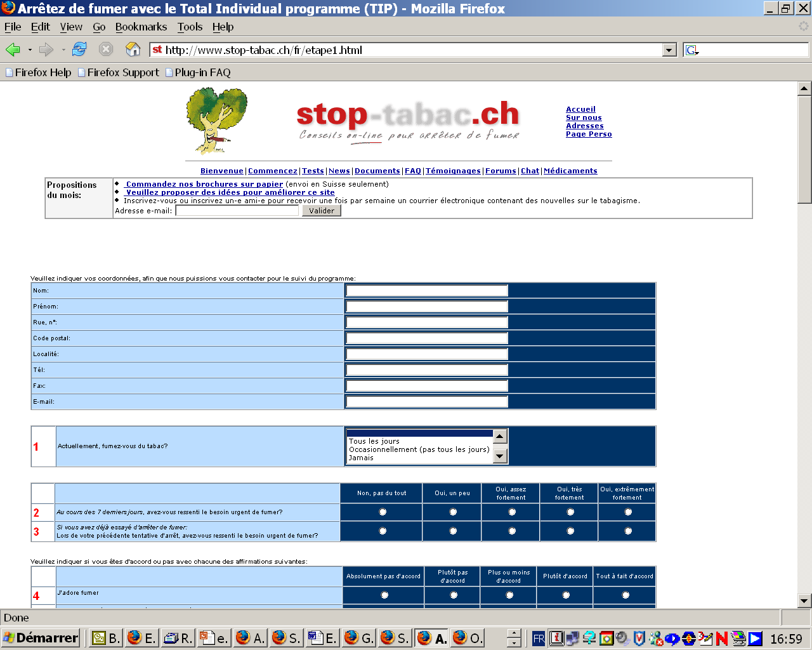Click the Valider button
The image size is (812, 650).
coord(322,211)
